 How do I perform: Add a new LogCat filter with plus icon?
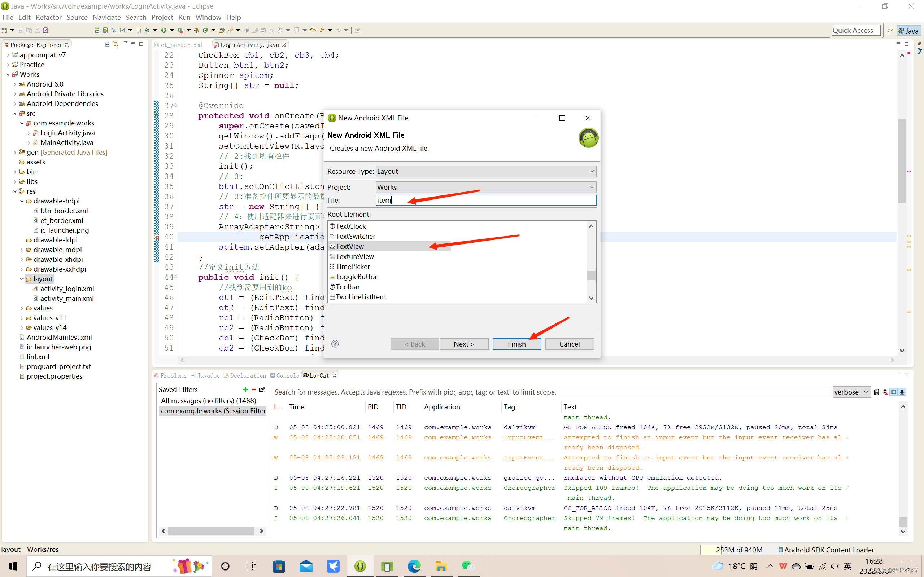coord(245,389)
